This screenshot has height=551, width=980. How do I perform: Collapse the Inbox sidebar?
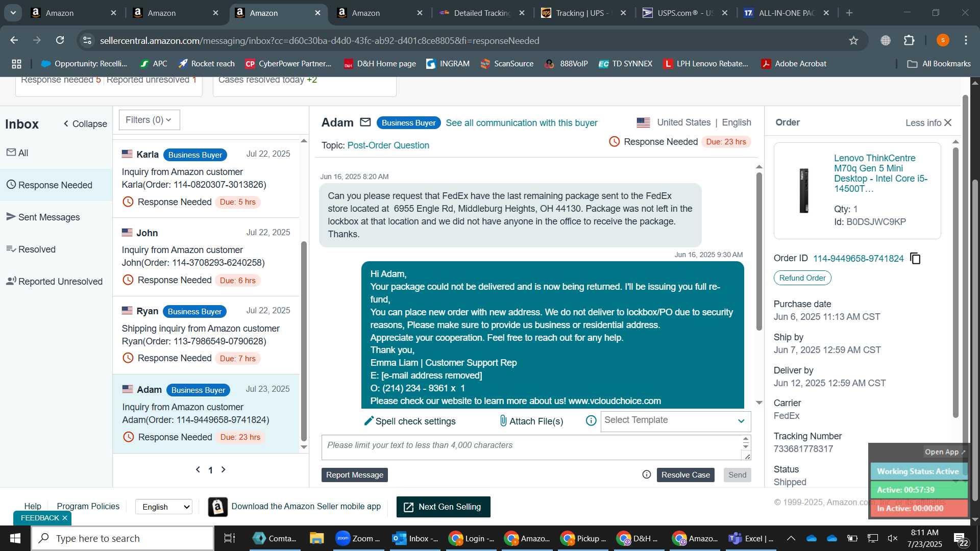85,124
